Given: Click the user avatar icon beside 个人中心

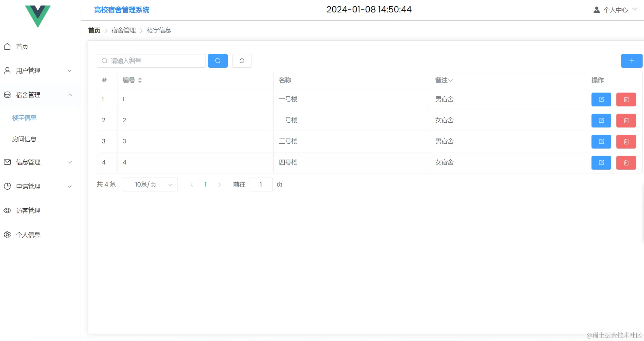Looking at the screenshot, I should (x=597, y=10).
